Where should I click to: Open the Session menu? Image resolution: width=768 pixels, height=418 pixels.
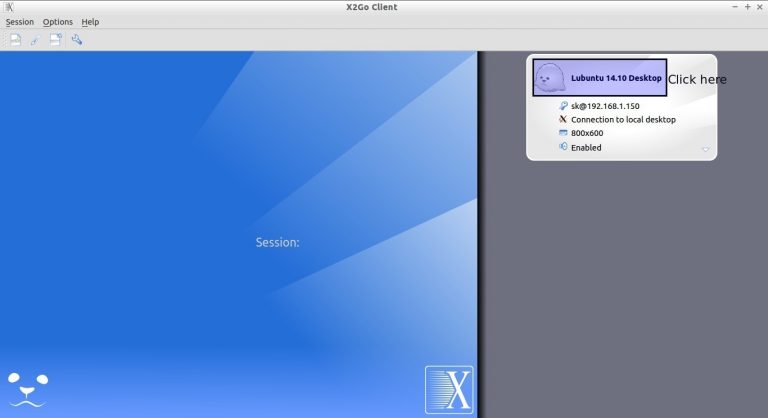coord(20,22)
